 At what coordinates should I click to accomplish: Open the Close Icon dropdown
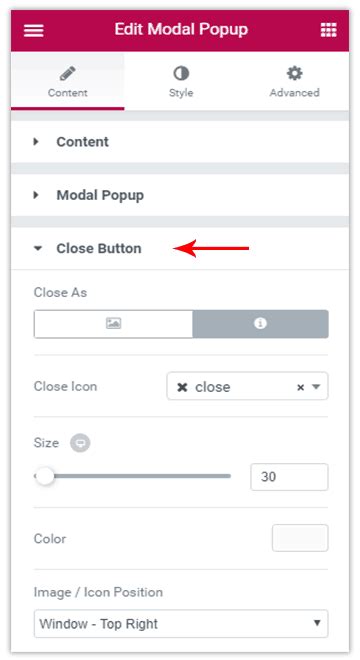(x=247, y=386)
